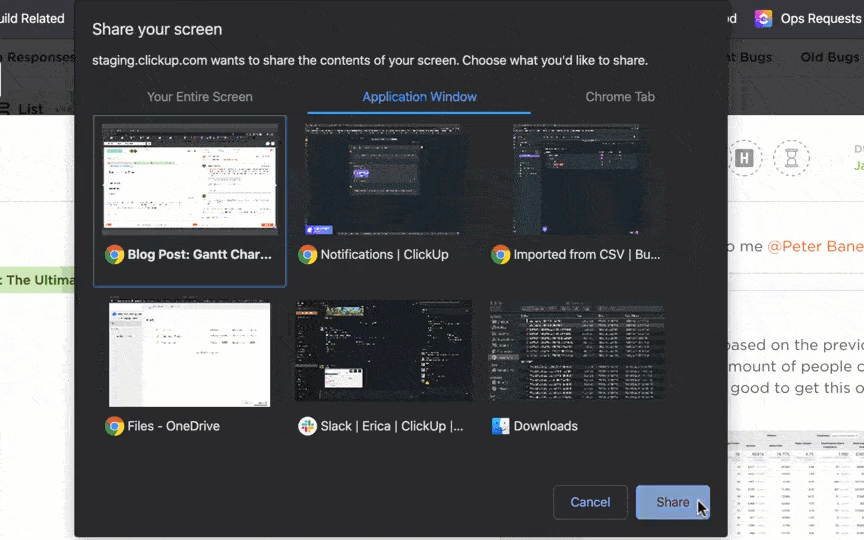Click the ClickUp logo icon beside Ops Requests
This screenshot has width=864, height=540.
click(763, 19)
